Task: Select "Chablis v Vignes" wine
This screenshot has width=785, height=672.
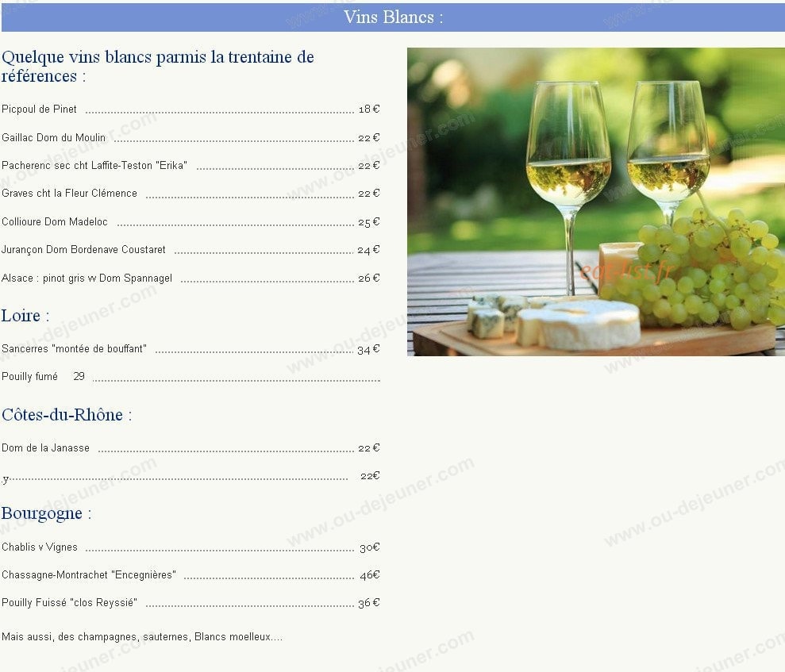Action: coord(40,547)
